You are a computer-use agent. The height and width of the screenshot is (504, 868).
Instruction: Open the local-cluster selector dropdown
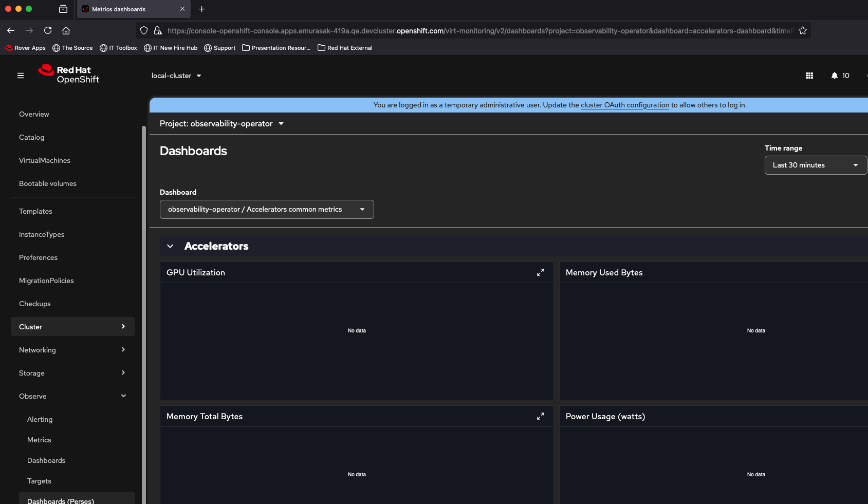[176, 76]
